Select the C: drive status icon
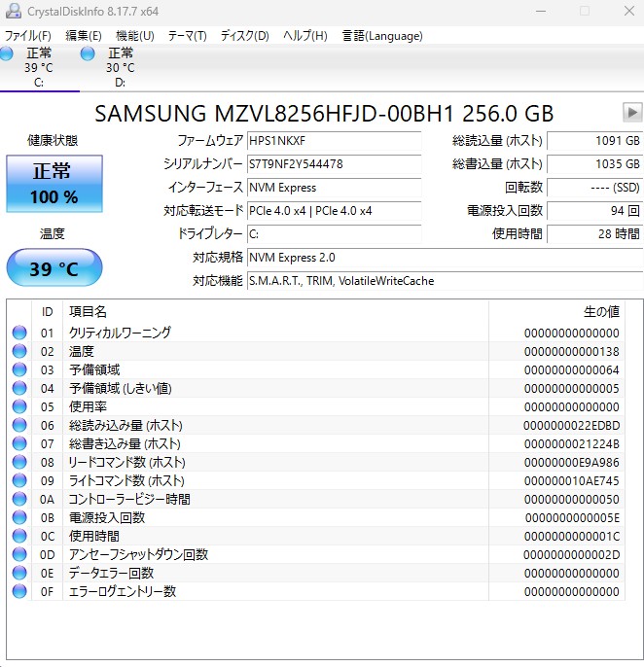 (8, 53)
